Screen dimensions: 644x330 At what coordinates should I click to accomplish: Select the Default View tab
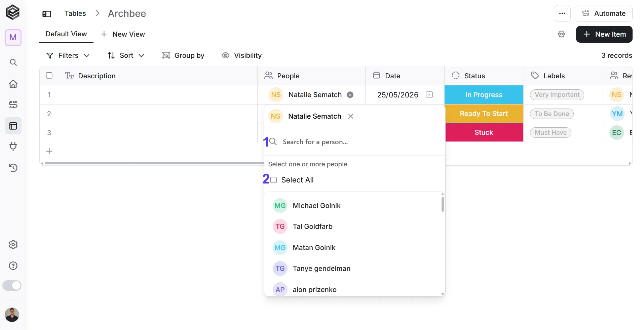click(x=66, y=34)
